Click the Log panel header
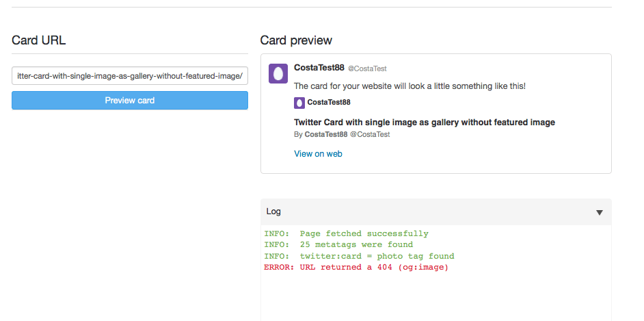Viewport: 644px width, 321px height. (x=435, y=211)
